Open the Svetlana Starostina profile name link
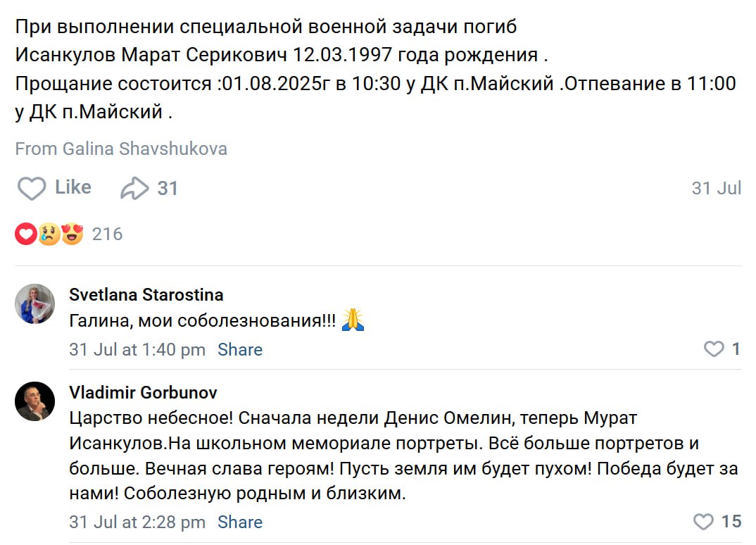The height and width of the screenshot is (545, 756). coord(146,294)
